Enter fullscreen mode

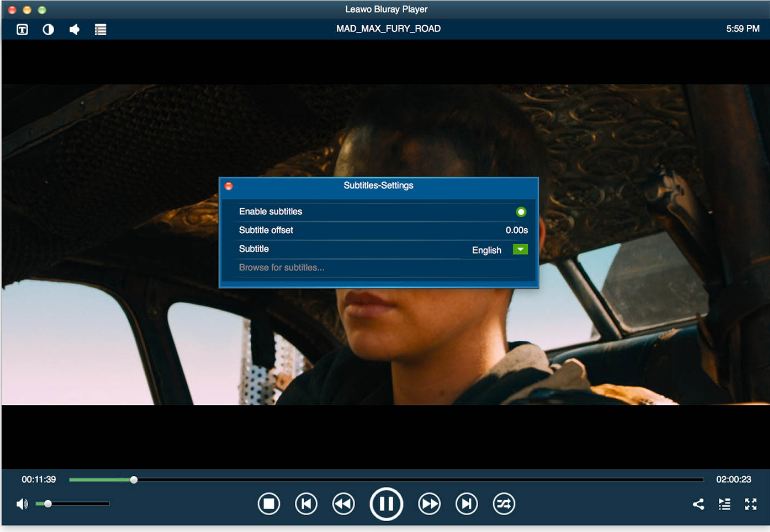pos(750,504)
